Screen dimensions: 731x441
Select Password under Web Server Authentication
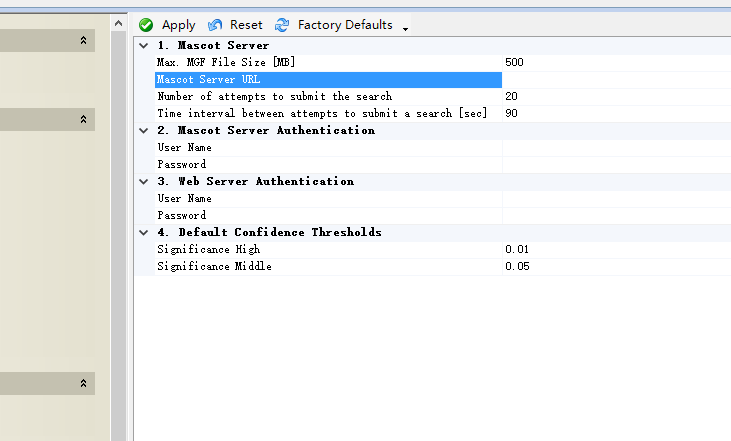328,215
